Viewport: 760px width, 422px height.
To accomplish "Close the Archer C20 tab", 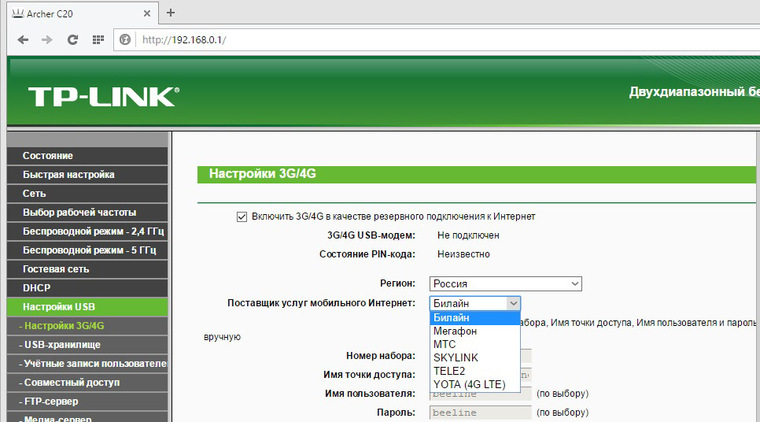I will [147, 14].
